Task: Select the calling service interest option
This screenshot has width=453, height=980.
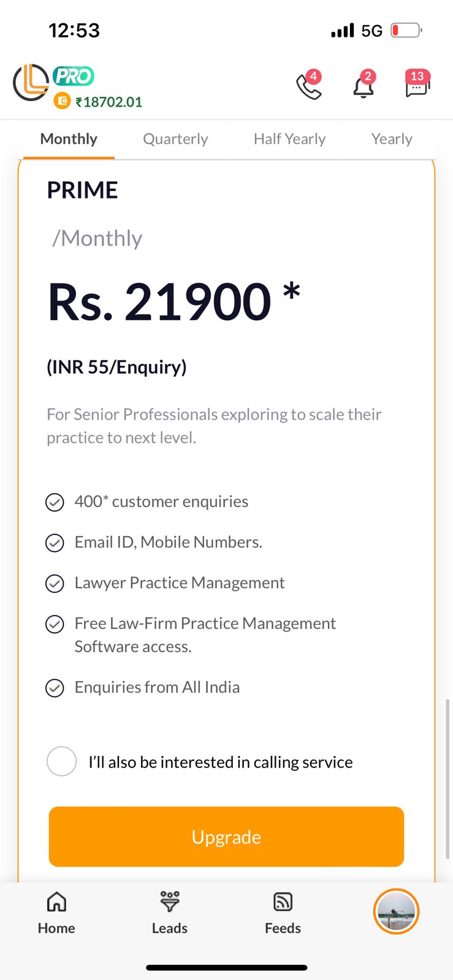Action: point(62,761)
